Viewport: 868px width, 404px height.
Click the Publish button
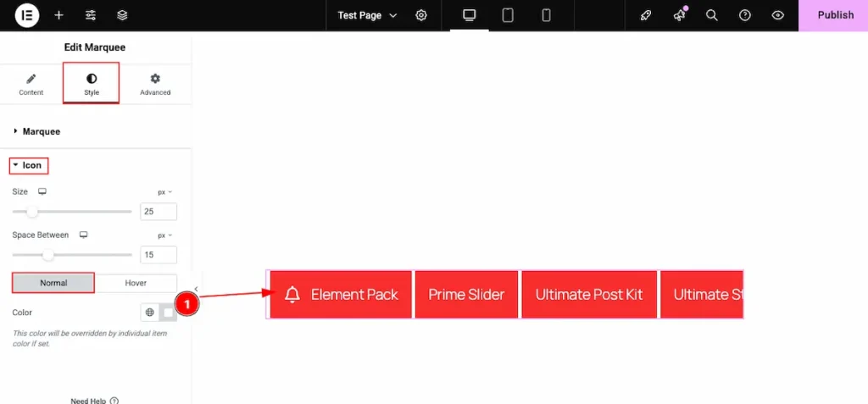(835, 15)
